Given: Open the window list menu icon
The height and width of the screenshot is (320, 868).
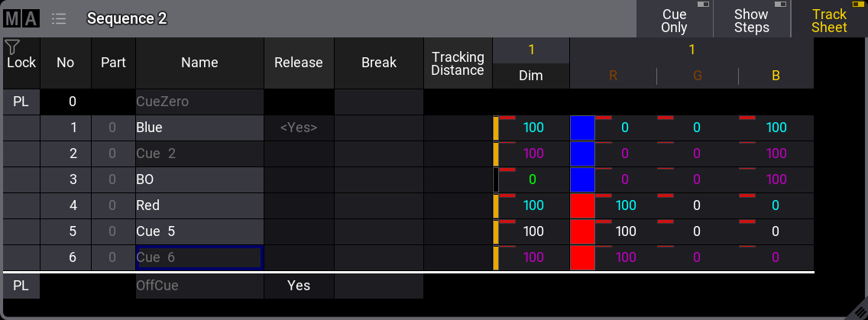Looking at the screenshot, I should [59, 18].
